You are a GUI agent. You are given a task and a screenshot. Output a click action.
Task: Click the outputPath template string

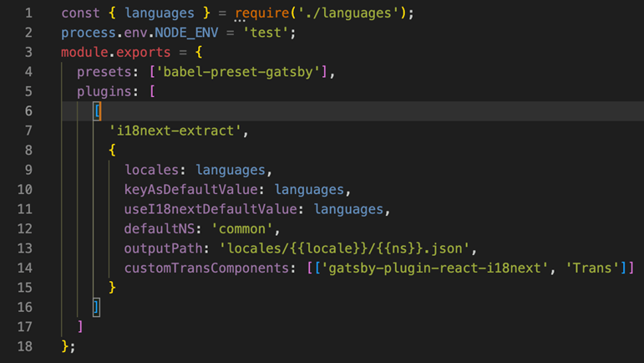(x=345, y=248)
